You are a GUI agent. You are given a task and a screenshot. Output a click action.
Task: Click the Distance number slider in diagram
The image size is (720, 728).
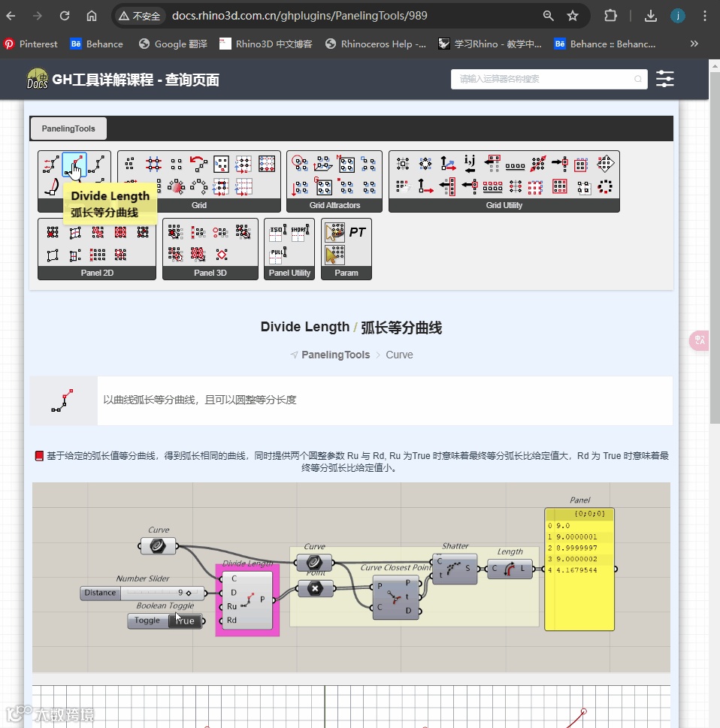pos(143,593)
